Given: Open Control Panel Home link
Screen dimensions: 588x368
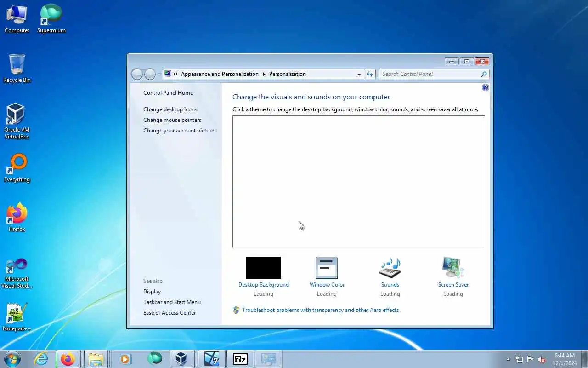Looking at the screenshot, I should pos(168,93).
